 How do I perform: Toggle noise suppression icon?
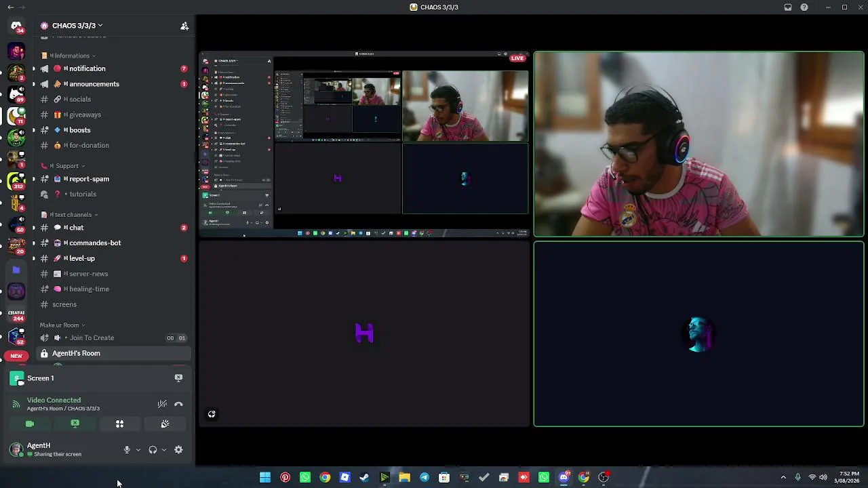[162, 404]
